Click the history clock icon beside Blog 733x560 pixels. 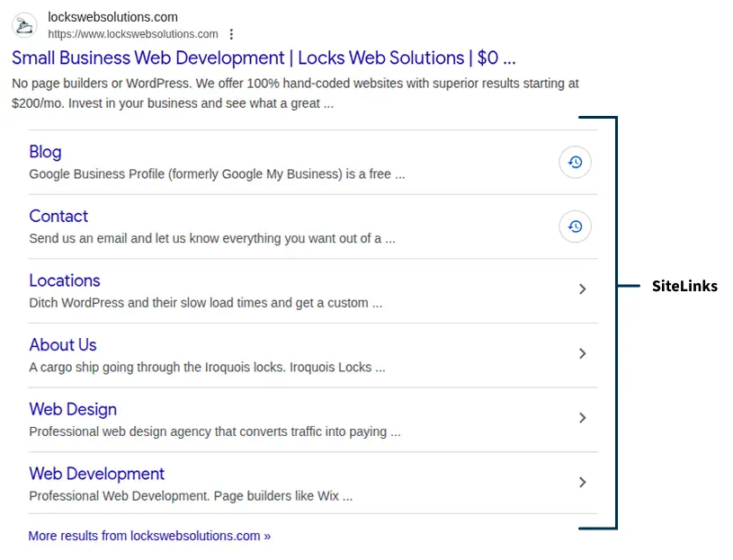point(575,162)
